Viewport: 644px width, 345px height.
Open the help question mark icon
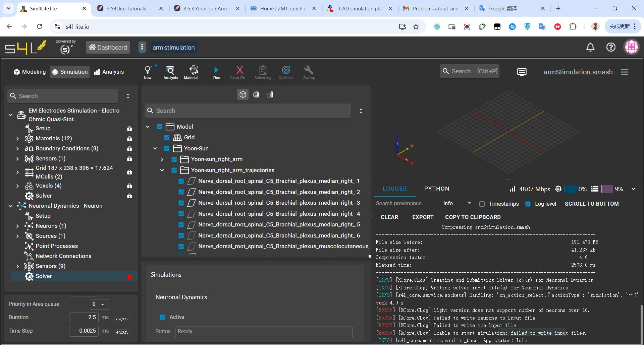point(611,47)
